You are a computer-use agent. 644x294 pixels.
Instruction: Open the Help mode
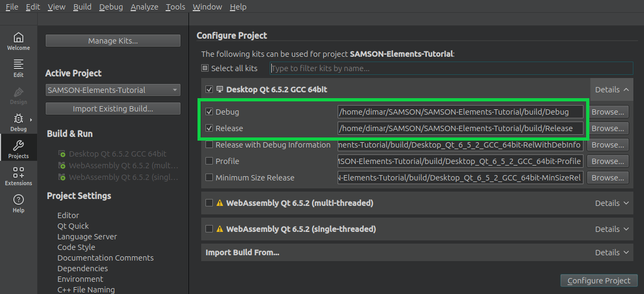click(x=19, y=203)
